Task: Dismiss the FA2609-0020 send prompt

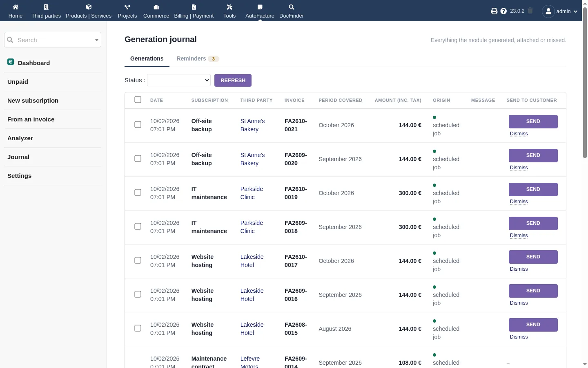Action: [519, 168]
